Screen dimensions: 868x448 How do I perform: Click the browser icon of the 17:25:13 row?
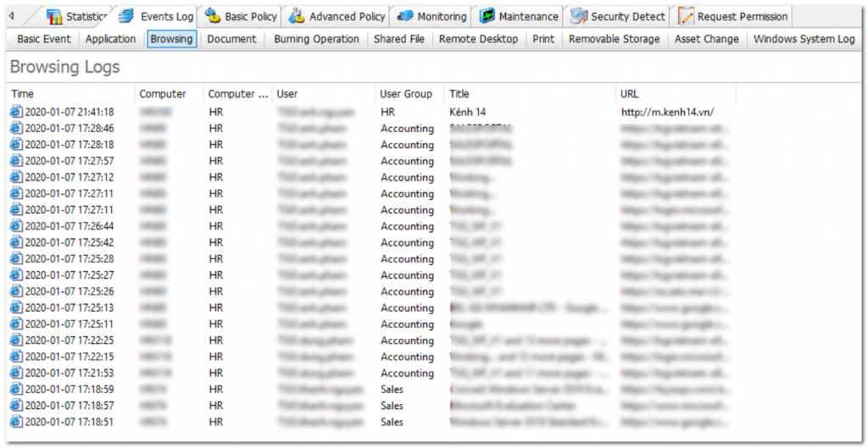click(x=17, y=307)
